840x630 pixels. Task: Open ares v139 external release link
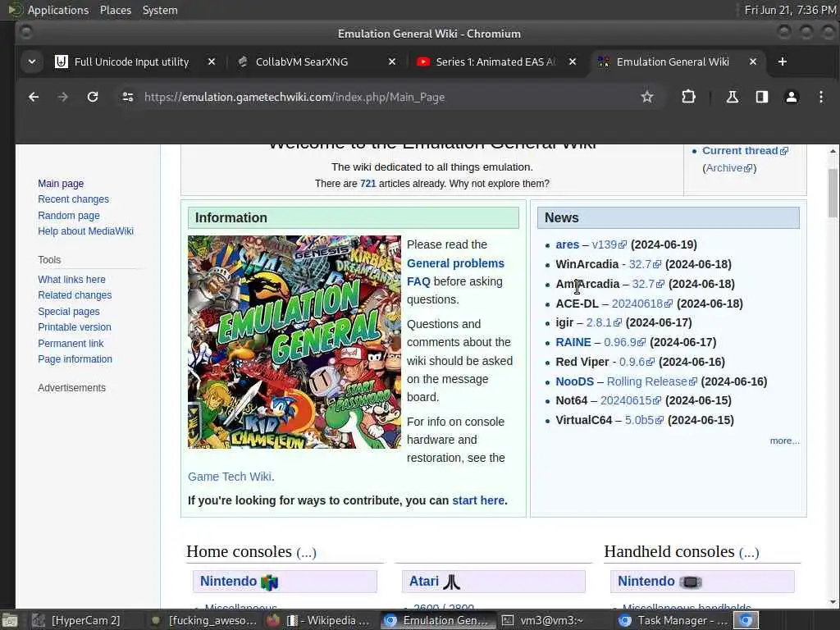(x=609, y=244)
